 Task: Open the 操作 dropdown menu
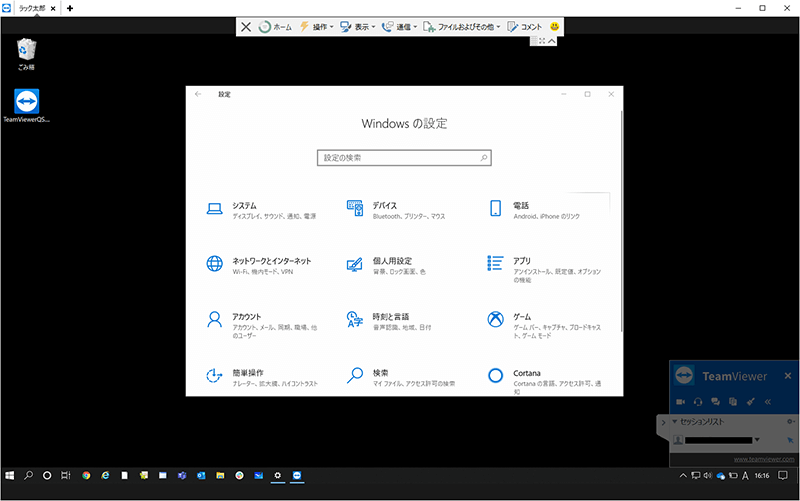tap(316, 27)
